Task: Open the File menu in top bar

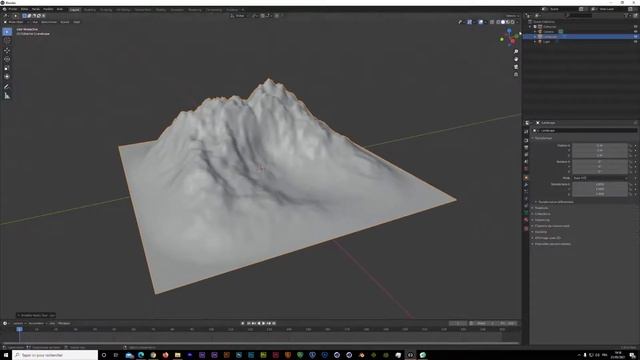Action: click(x=13, y=9)
